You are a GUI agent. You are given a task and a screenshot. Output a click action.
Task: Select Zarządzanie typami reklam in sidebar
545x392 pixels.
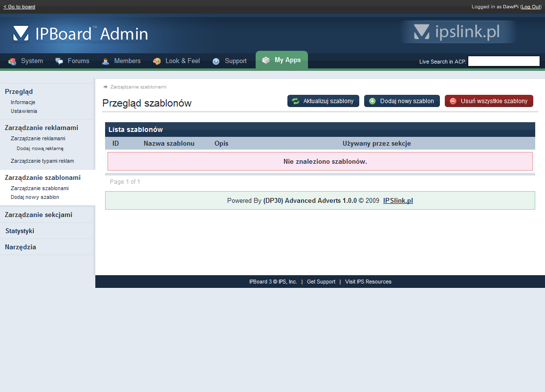pos(43,161)
